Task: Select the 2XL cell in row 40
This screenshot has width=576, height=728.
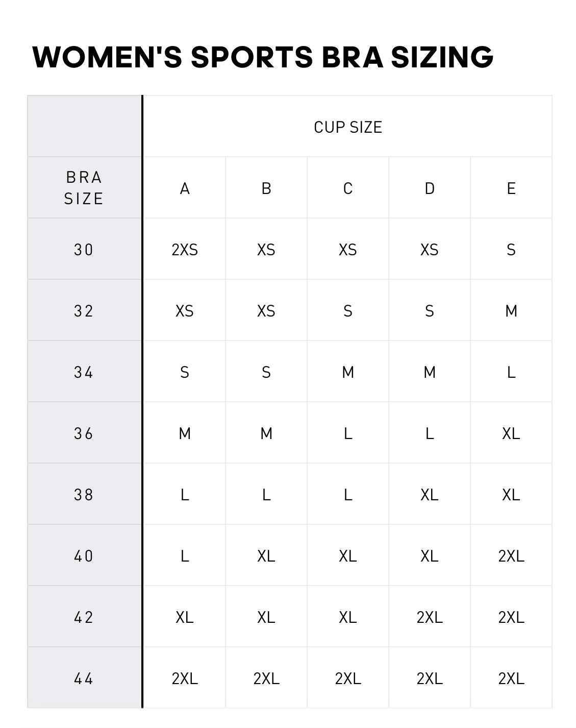Action: click(x=511, y=556)
